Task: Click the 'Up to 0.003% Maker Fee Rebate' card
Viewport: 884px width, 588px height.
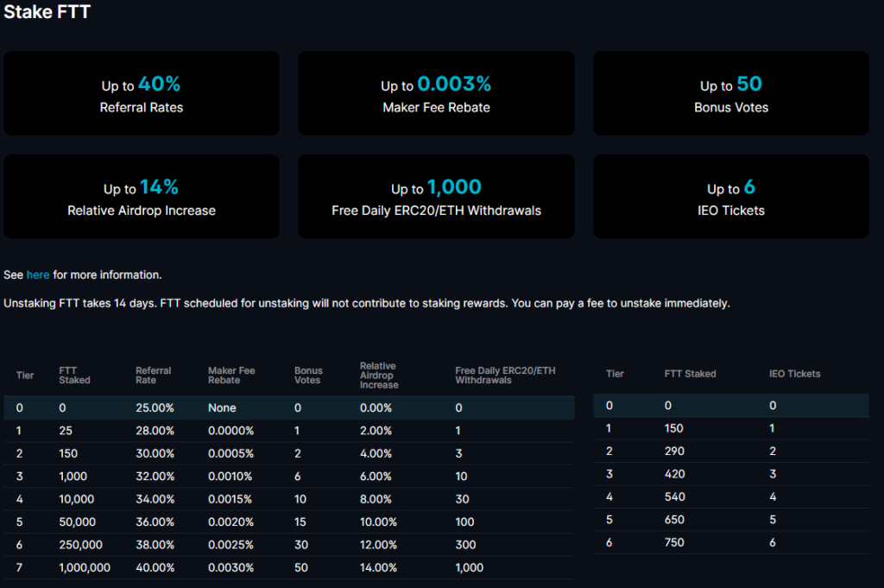Action: 436,93
